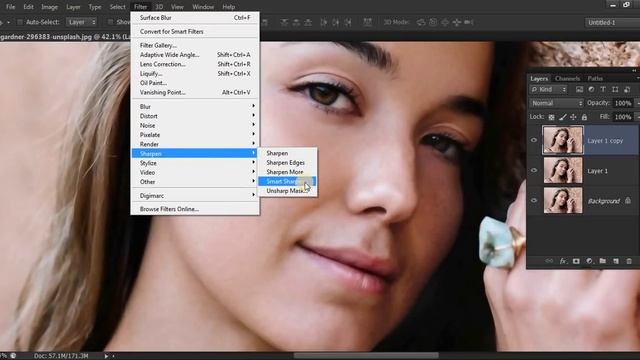Screen dimensions: 640x360
Task: Click Link layers icon in Layers panel
Action: [549, 261]
